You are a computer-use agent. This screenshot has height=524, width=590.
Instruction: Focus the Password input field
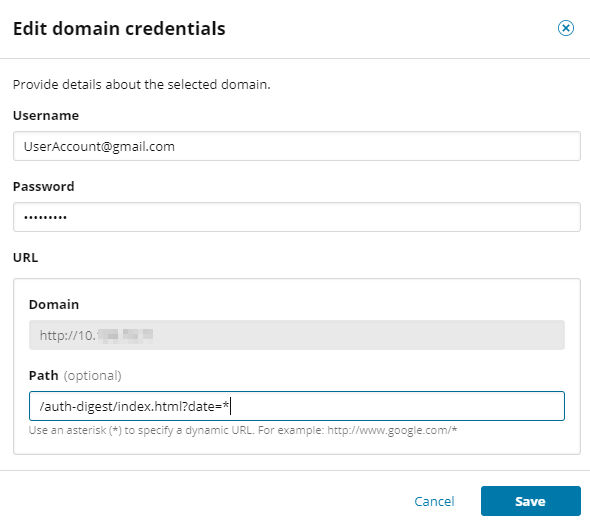click(x=297, y=217)
